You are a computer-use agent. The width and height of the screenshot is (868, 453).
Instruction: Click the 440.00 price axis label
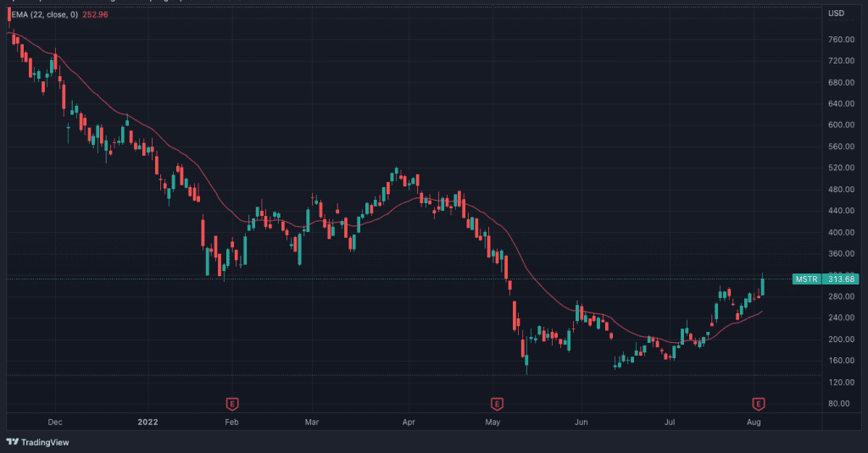[842, 211]
